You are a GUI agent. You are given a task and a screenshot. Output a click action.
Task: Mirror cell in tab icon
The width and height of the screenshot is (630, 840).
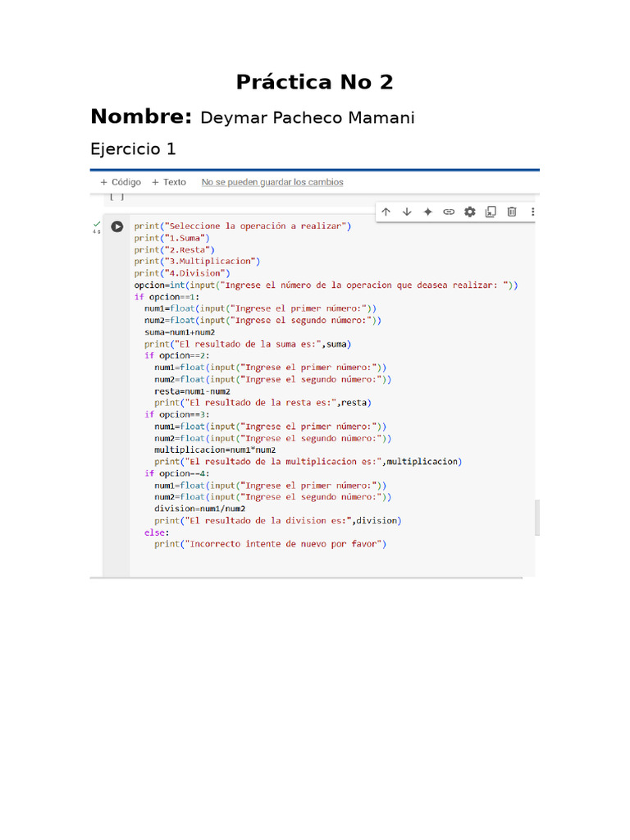coord(491,212)
